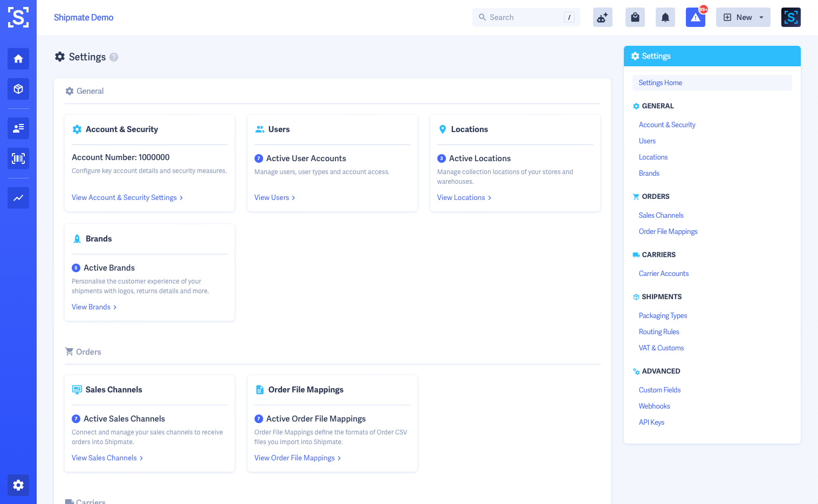818x504 pixels.
Task: Open View Order File Mappings link
Action: point(298,458)
